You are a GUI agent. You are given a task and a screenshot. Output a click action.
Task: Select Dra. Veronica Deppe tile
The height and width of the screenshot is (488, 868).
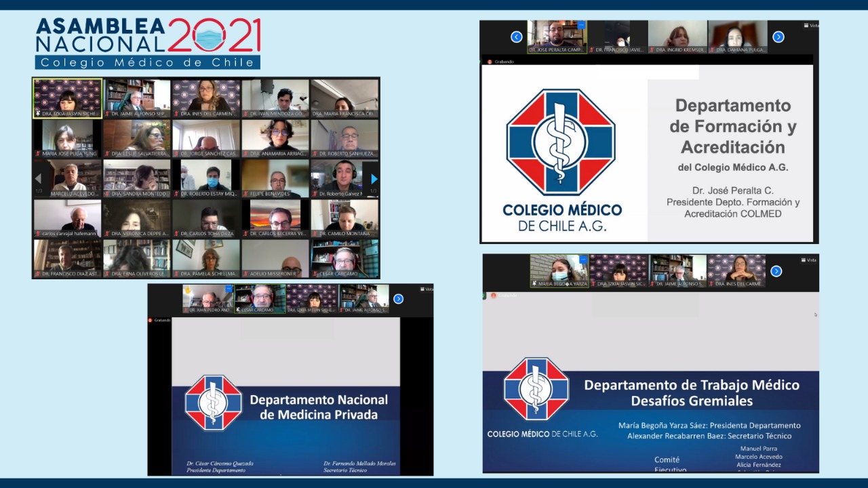(137, 218)
